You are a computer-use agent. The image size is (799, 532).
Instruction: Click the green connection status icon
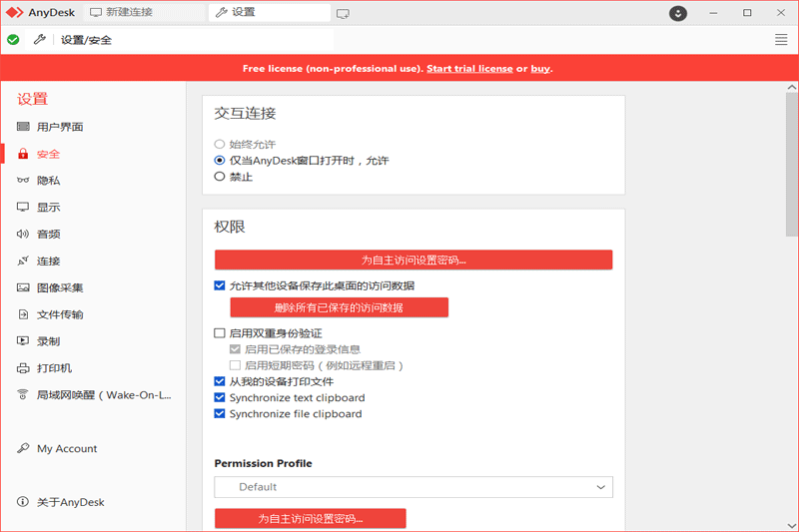point(13,40)
